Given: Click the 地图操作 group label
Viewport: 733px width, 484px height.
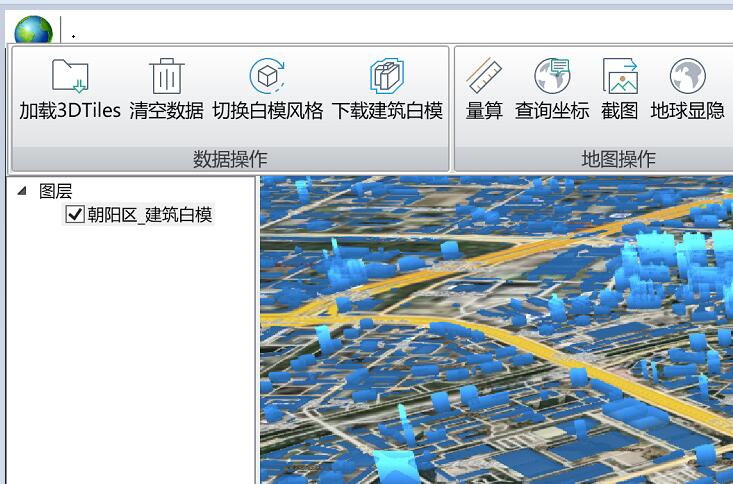Looking at the screenshot, I should (x=618, y=159).
